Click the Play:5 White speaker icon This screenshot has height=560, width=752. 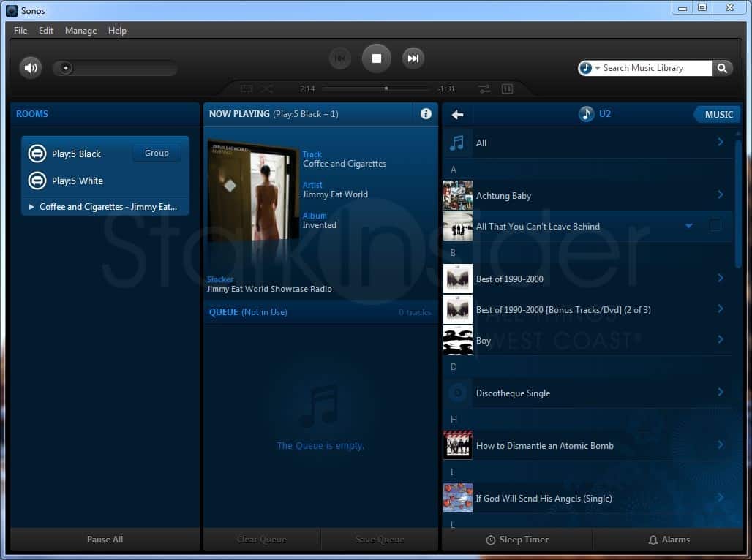point(37,181)
